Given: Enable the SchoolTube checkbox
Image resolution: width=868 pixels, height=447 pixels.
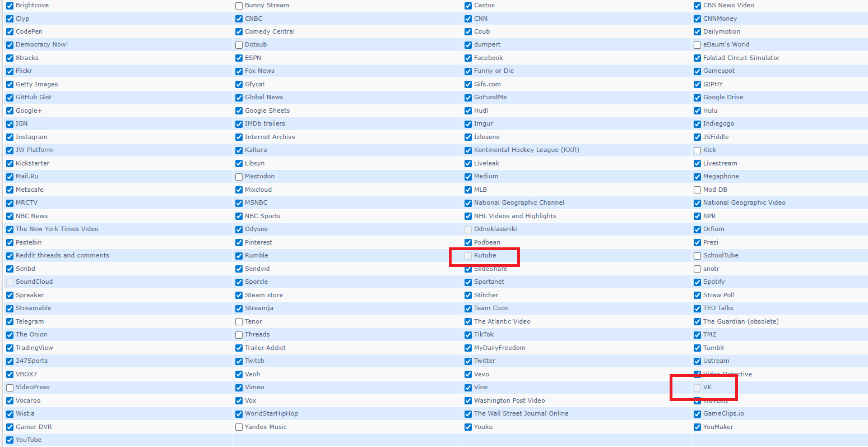Looking at the screenshot, I should coord(698,256).
